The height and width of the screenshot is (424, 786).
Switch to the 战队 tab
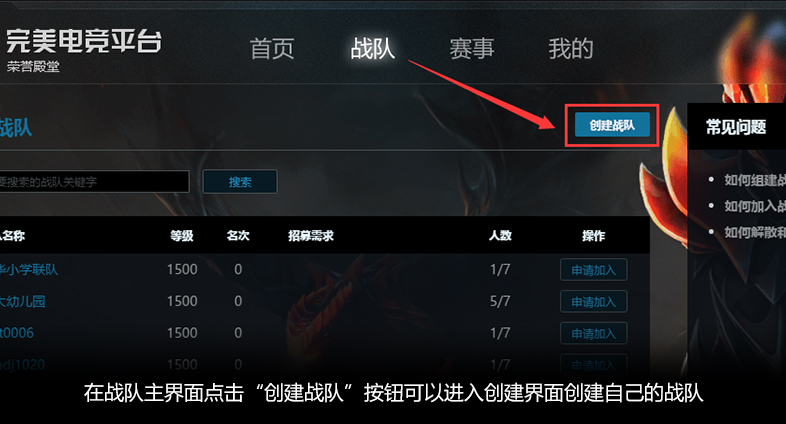pos(372,49)
